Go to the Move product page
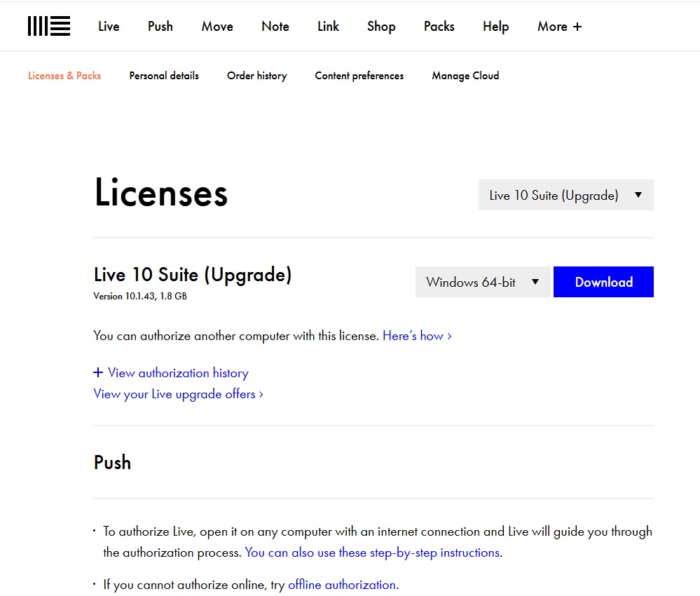The image size is (700, 596). 217,27
